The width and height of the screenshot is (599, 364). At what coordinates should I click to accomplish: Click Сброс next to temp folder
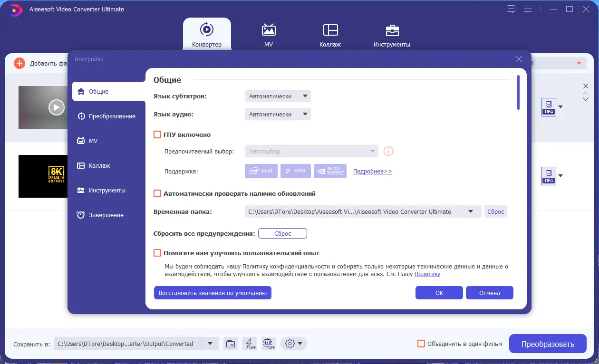coord(495,211)
